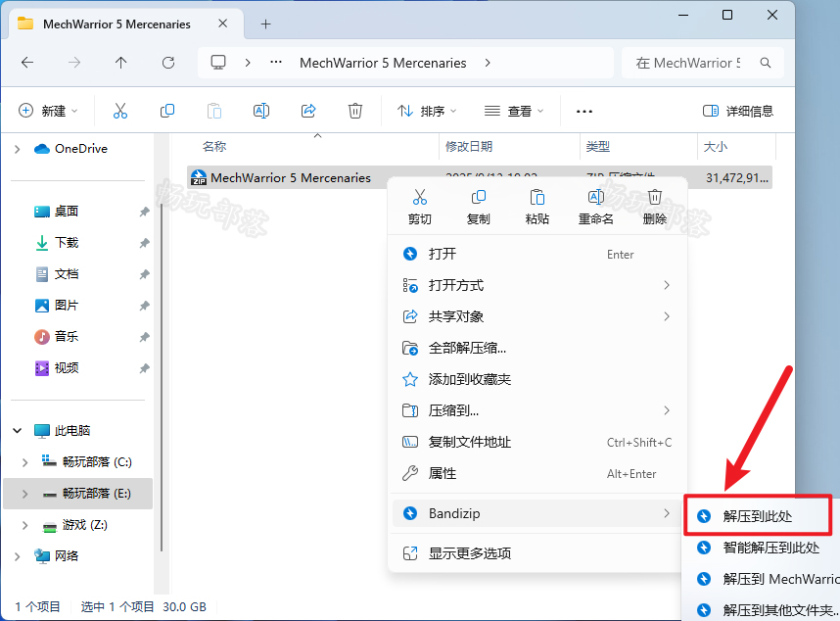Image resolution: width=840 pixels, height=621 pixels.
Task: Toggle the 详细信息 details pane
Action: (737, 111)
